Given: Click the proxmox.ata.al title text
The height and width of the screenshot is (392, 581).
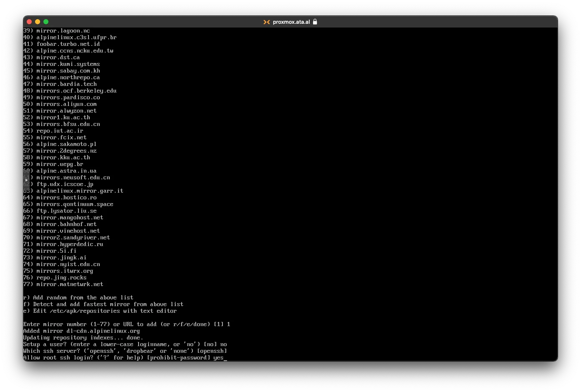Looking at the screenshot, I should 291,22.
